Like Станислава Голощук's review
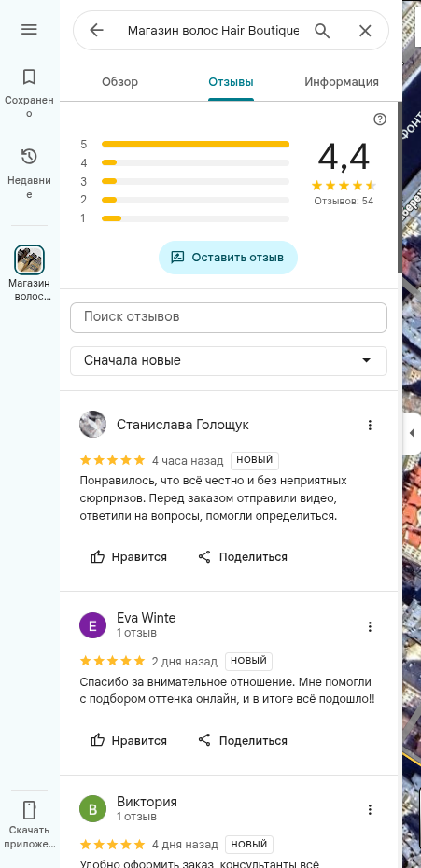Screen dimensions: 421x868 129,557
